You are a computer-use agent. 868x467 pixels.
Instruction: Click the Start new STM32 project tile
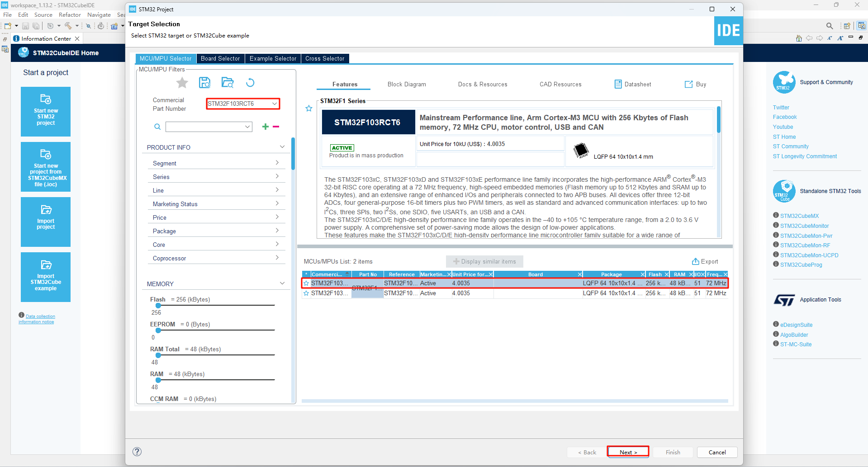[46, 112]
